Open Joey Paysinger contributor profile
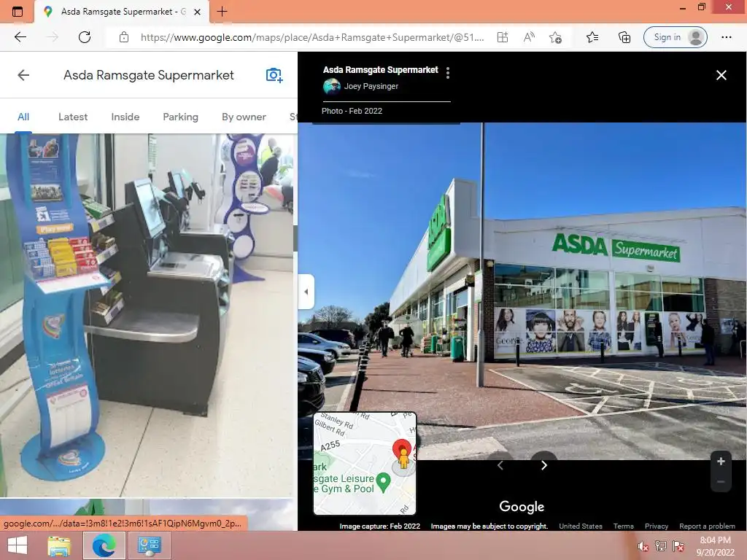 click(x=371, y=86)
